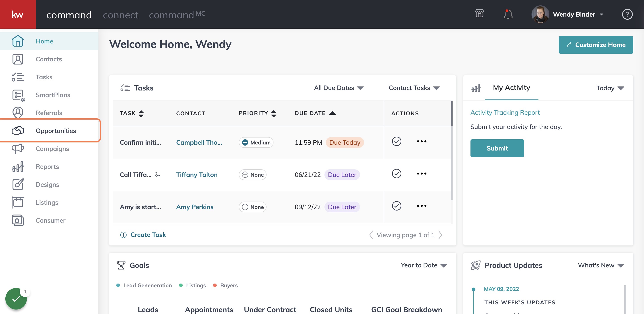Click the Customize Home button
Viewport: 644px width, 314px height.
pos(596,45)
